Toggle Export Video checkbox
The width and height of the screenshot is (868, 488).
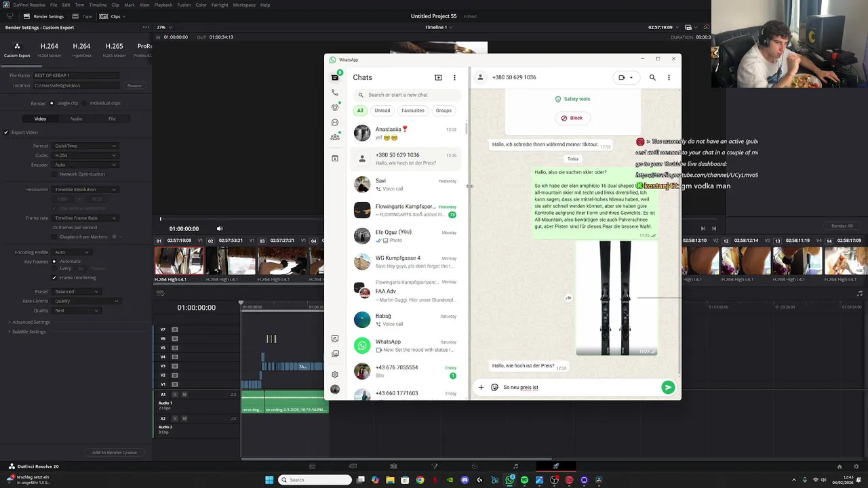click(x=6, y=132)
